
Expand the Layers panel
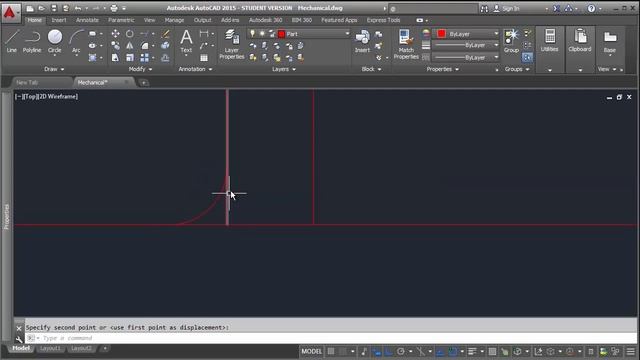(284, 69)
